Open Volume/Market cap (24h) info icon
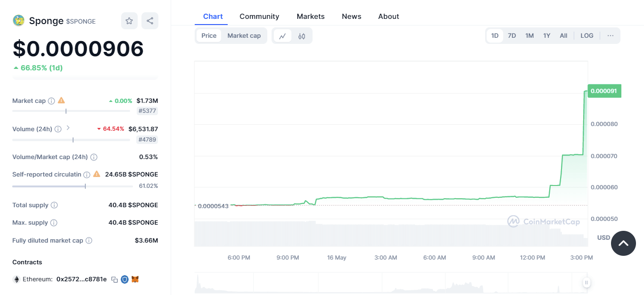This screenshot has width=644, height=295. coord(94,157)
